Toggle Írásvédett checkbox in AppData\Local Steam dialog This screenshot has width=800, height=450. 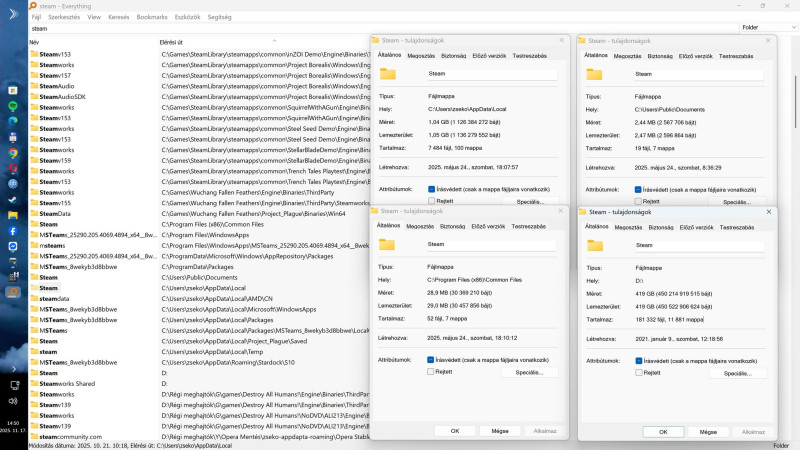(432, 189)
